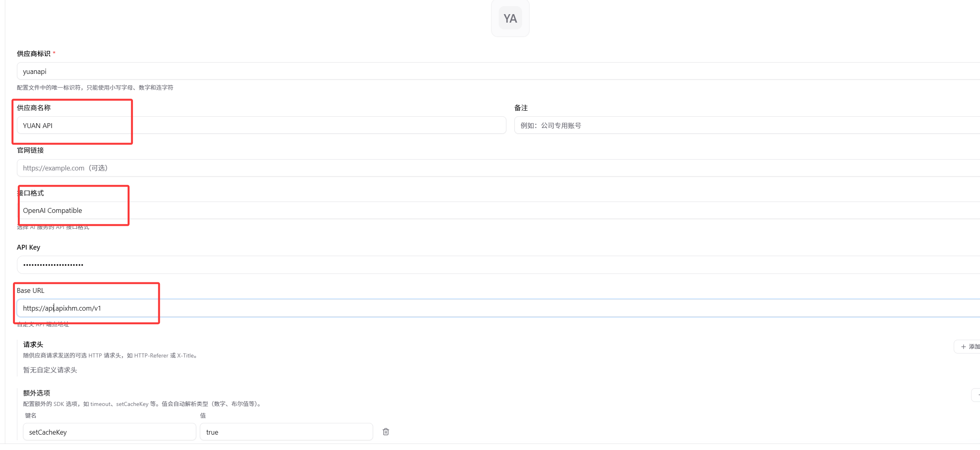This screenshot has width=980, height=450.
Task: Click the 值 column label
Action: (203, 416)
